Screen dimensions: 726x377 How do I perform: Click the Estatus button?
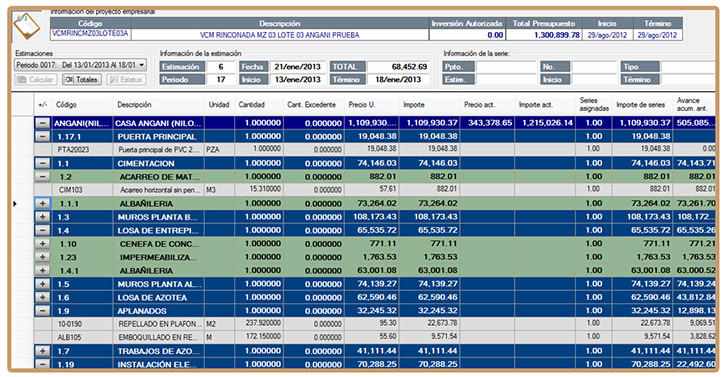[126, 80]
